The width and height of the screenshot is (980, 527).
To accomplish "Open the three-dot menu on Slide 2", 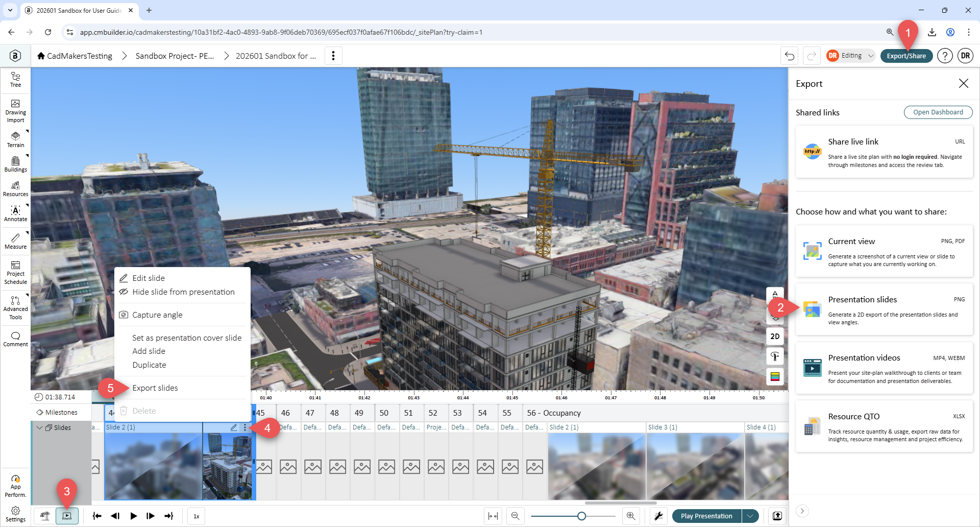I will click(x=245, y=427).
